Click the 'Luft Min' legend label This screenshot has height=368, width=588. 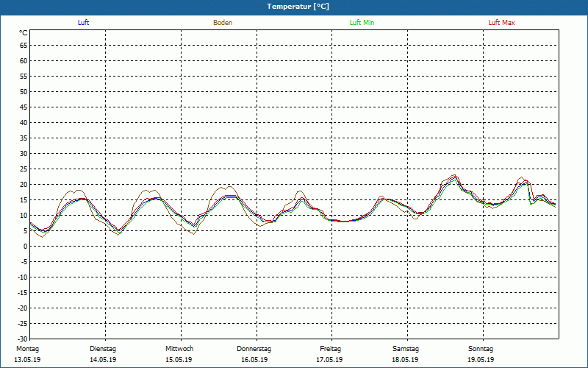point(362,23)
